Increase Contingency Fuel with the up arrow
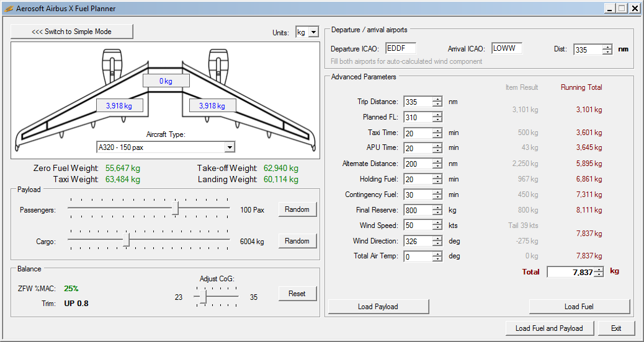644x342 pixels. pos(437,192)
